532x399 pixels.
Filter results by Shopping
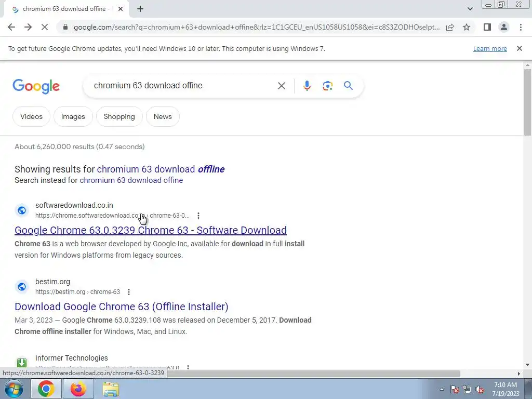click(119, 116)
